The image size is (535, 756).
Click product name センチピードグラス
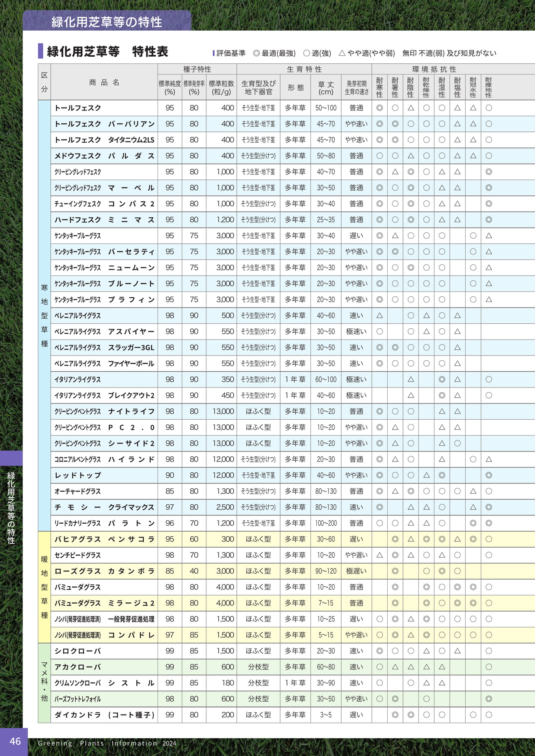(x=78, y=555)
